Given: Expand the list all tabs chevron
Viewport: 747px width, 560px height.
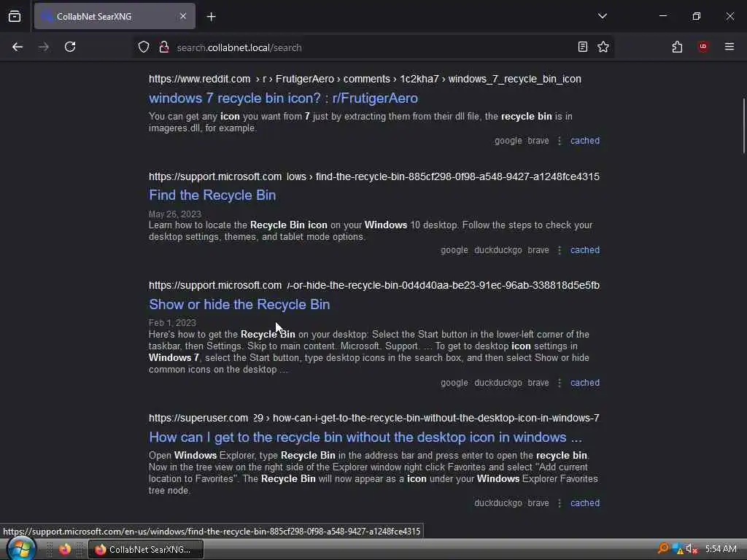Looking at the screenshot, I should [x=602, y=16].
